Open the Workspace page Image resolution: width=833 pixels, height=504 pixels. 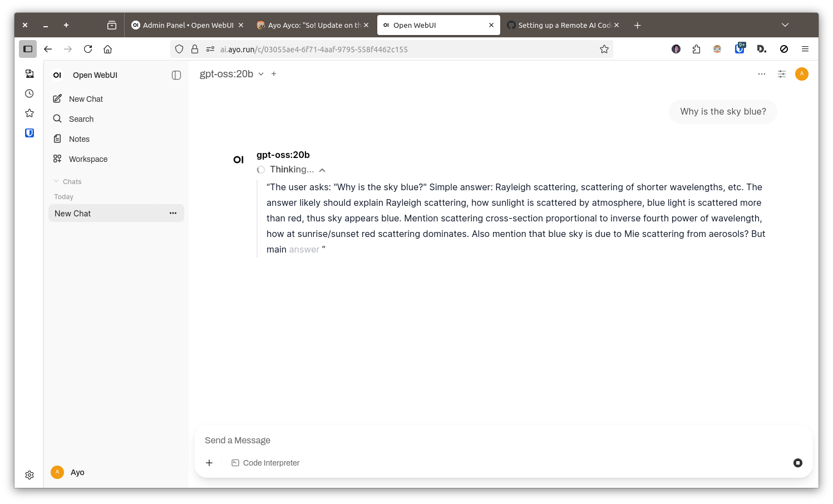tap(88, 159)
